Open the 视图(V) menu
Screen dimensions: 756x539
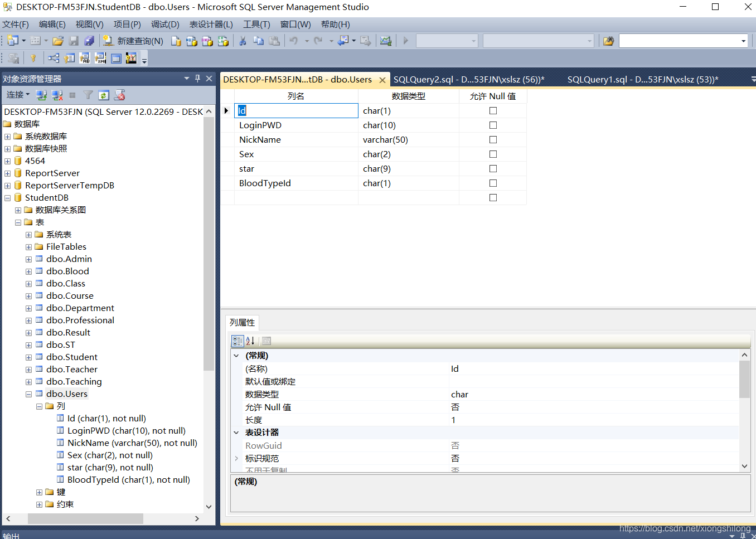89,24
